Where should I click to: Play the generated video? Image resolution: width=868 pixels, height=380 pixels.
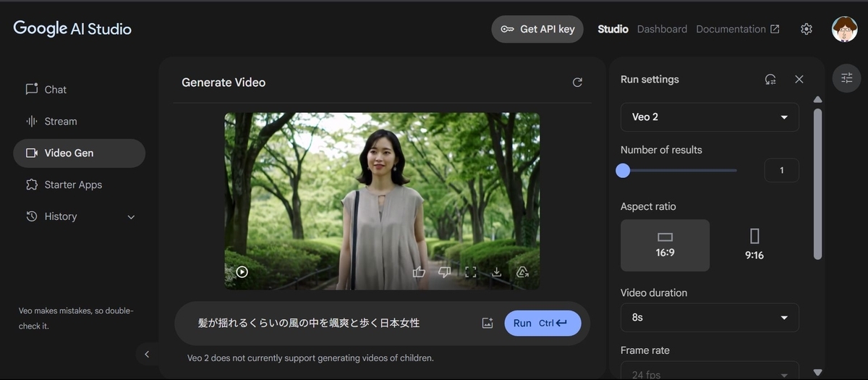pyautogui.click(x=242, y=272)
